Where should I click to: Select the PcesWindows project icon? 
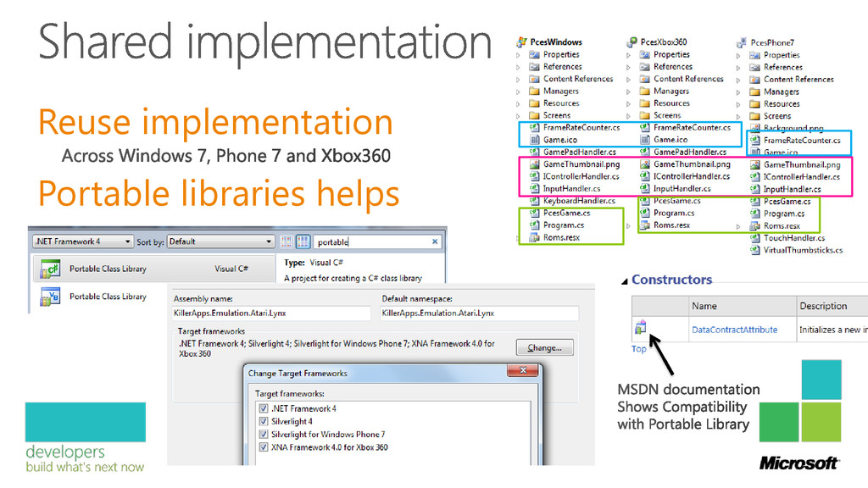(x=521, y=42)
